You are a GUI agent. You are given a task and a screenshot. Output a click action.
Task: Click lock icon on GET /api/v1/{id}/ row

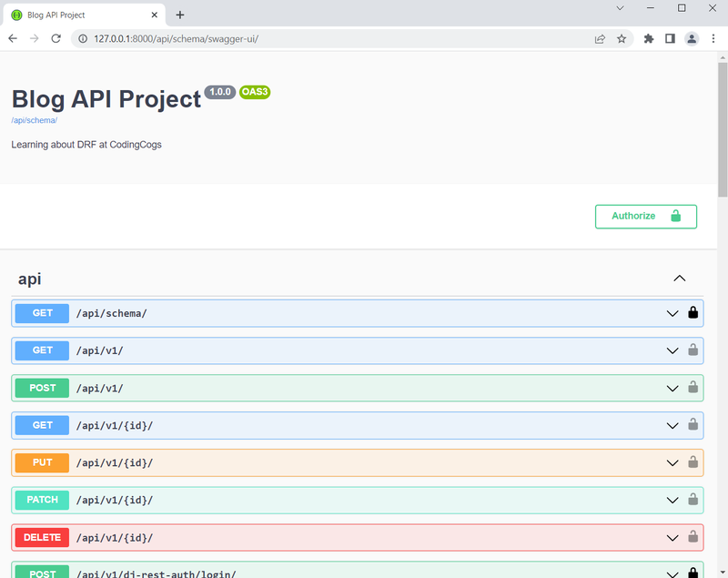[693, 424]
